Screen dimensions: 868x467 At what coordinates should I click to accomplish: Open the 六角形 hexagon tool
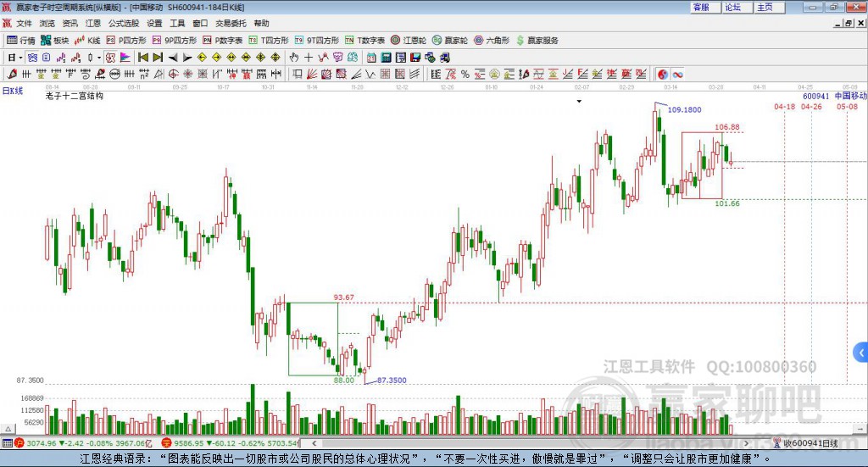[x=492, y=41]
